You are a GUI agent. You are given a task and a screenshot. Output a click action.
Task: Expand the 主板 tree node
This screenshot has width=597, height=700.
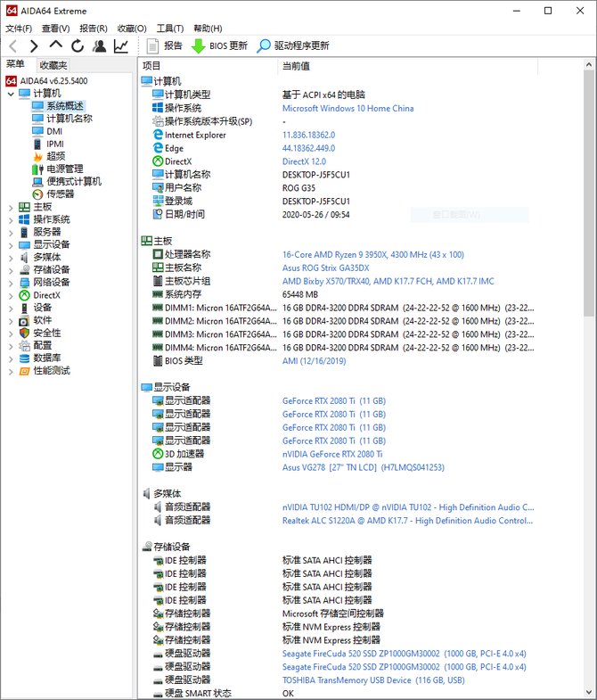11,207
